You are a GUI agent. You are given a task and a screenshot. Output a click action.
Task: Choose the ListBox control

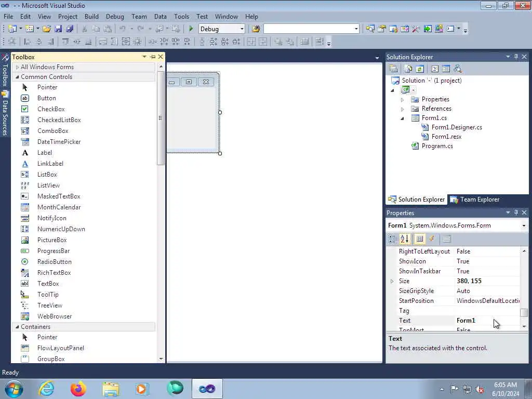tap(47, 175)
